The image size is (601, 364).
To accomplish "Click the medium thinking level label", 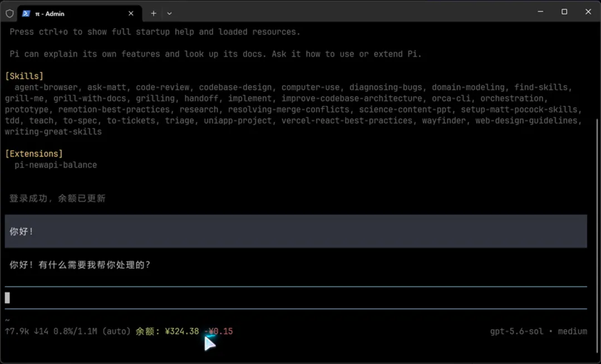I will pyautogui.click(x=572, y=331).
